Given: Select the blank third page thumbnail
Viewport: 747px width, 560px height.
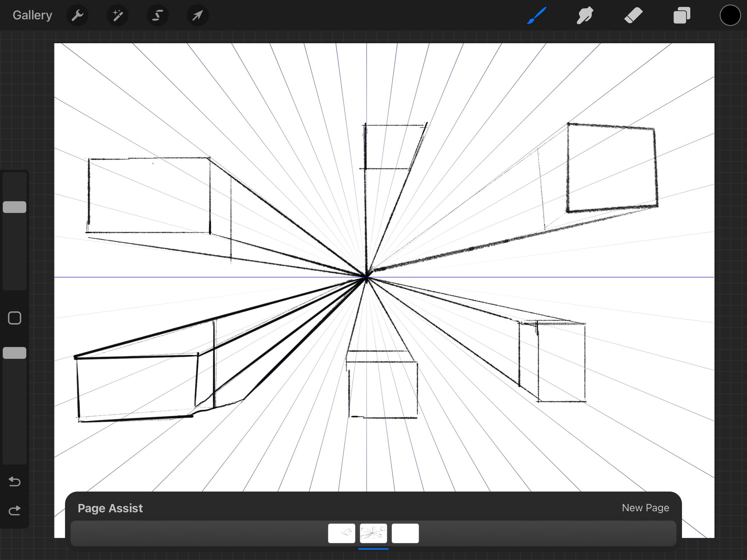Looking at the screenshot, I should tap(405, 533).
